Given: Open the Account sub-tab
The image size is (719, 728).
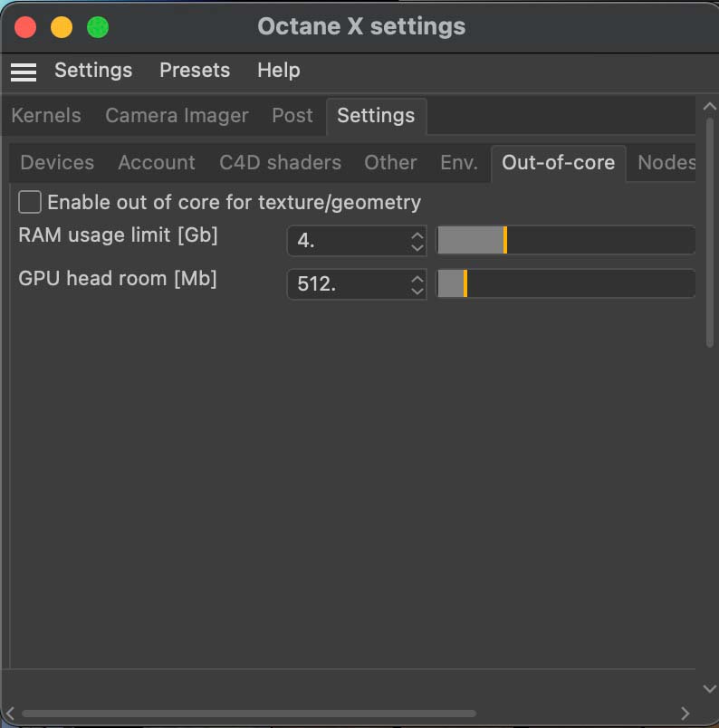Looking at the screenshot, I should [x=157, y=162].
